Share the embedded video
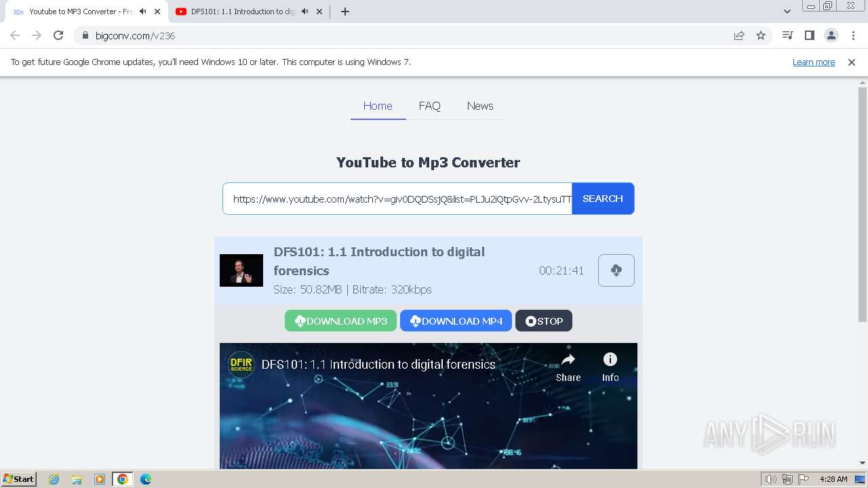 point(568,367)
